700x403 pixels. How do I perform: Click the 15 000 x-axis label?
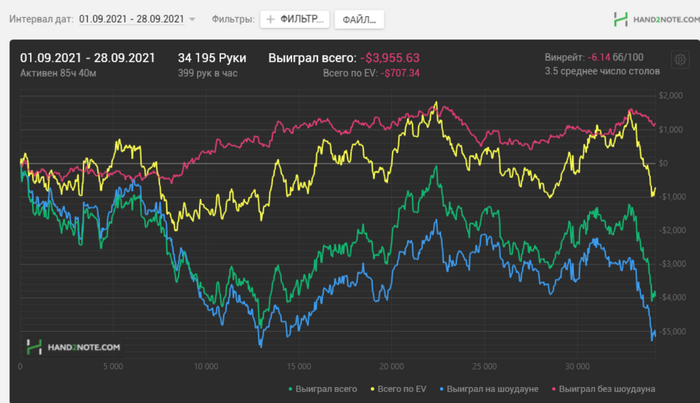coord(299,366)
